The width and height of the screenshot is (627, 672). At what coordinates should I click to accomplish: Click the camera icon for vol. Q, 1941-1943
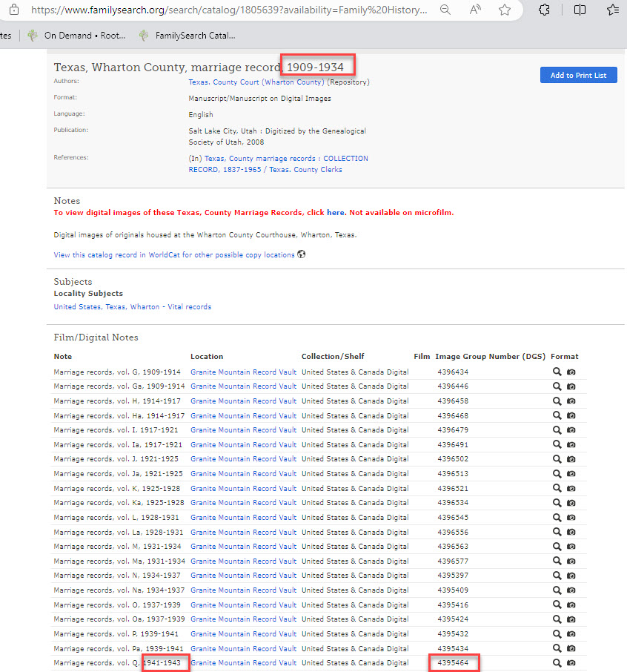click(571, 663)
